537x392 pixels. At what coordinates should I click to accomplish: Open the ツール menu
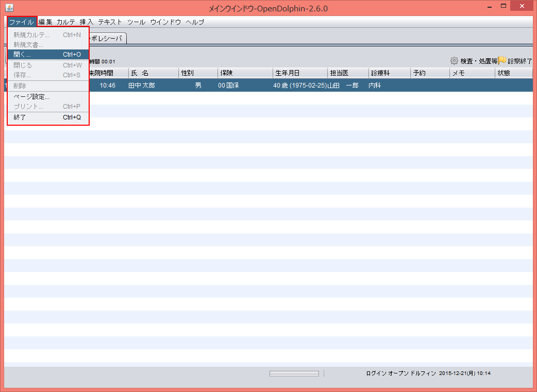coord(137,22)
